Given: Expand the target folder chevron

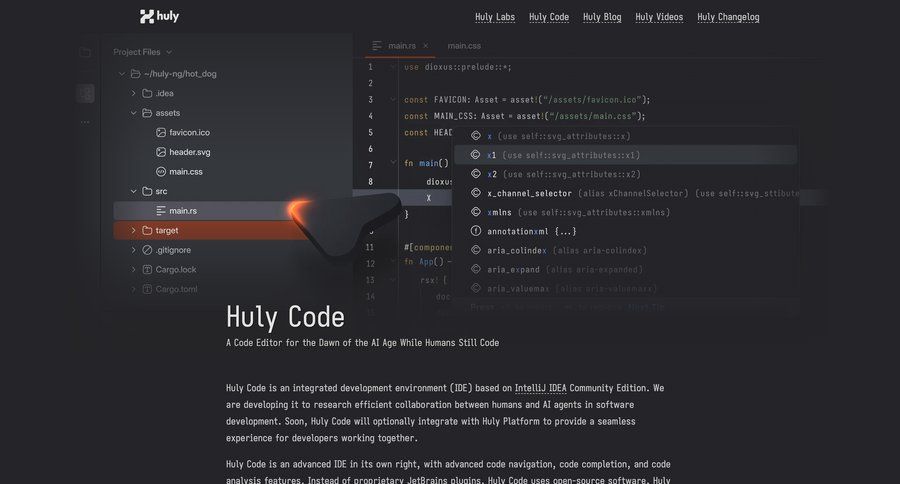Looking at the screenshot, I should point(134,230).
